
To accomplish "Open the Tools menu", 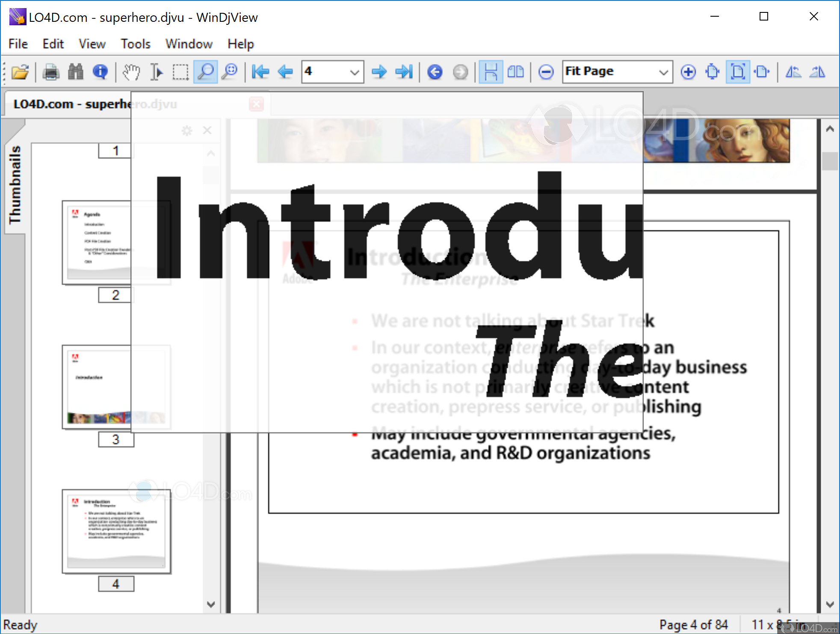I will (135, 44).
